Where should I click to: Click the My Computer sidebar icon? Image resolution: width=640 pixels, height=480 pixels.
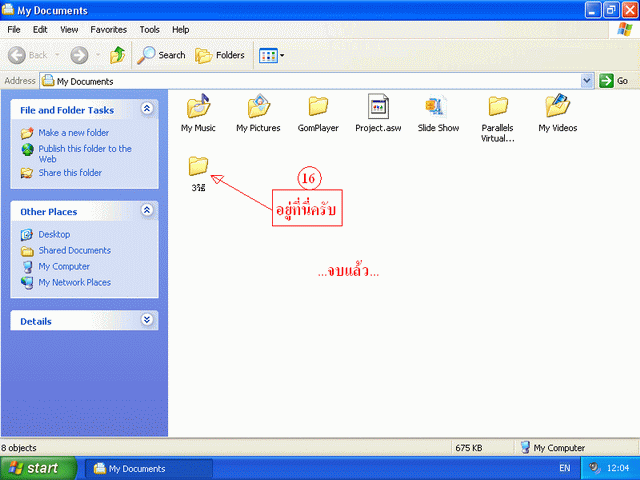pyautogui.click(x=27, y=267)
